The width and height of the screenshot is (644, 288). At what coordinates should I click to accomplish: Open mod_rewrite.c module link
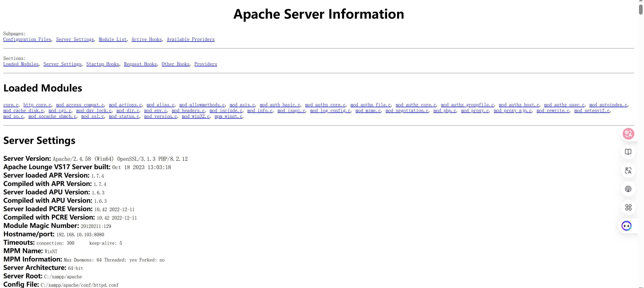[x=553, y=111]
